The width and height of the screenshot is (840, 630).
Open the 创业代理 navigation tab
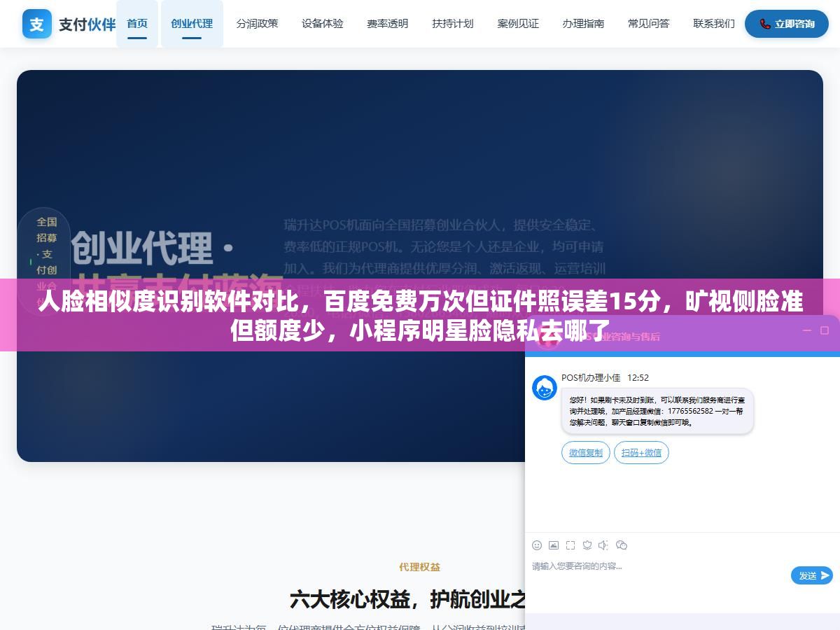pos(192,24)
